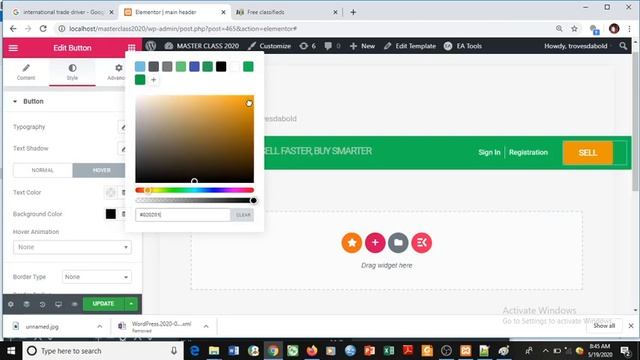Open the Hover Animation dropdown
The height and width of the screenshot is (360, 640).
pos(72,247)
